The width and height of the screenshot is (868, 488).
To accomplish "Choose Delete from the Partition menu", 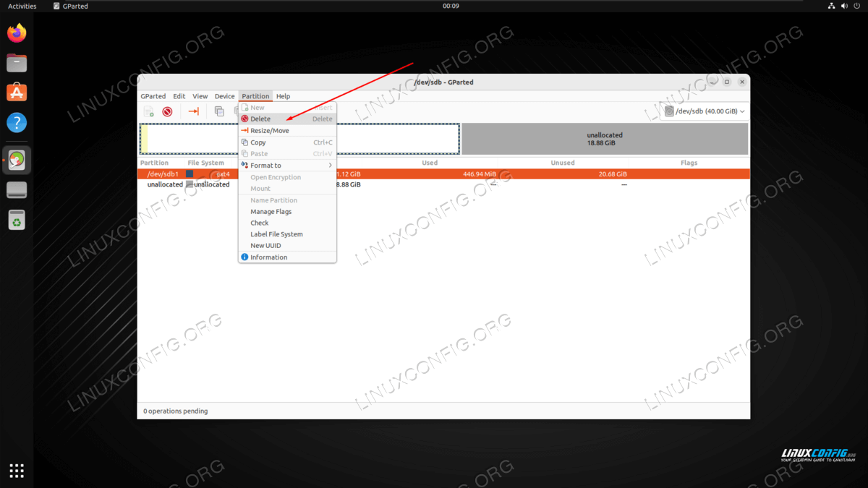I will (x=287, y=119).
